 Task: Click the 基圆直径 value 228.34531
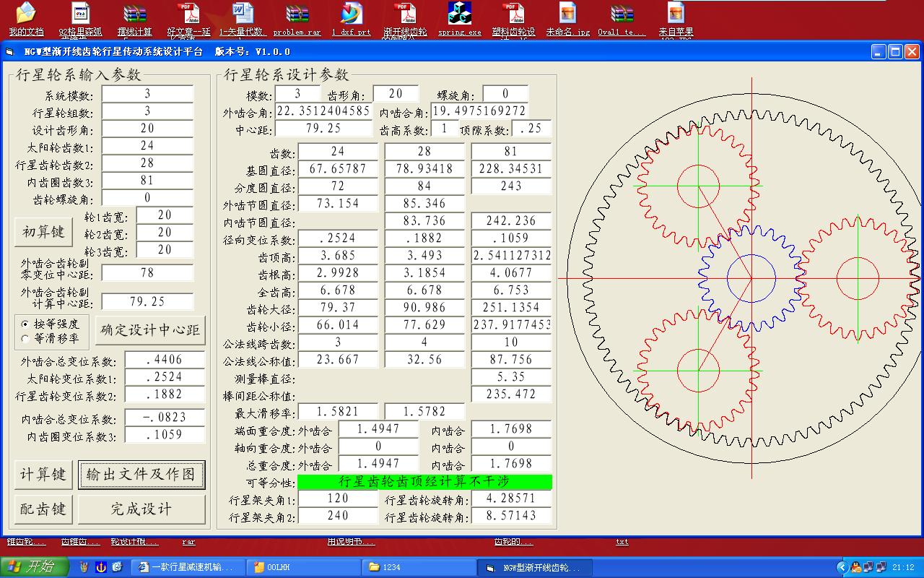[x=512, y=169]
